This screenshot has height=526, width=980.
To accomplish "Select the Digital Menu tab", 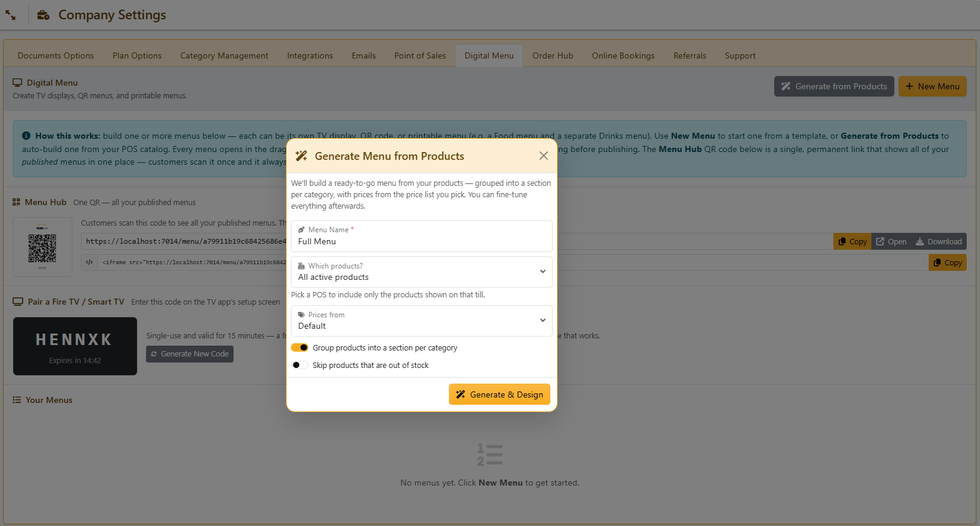I will click(x=489, y=55).
